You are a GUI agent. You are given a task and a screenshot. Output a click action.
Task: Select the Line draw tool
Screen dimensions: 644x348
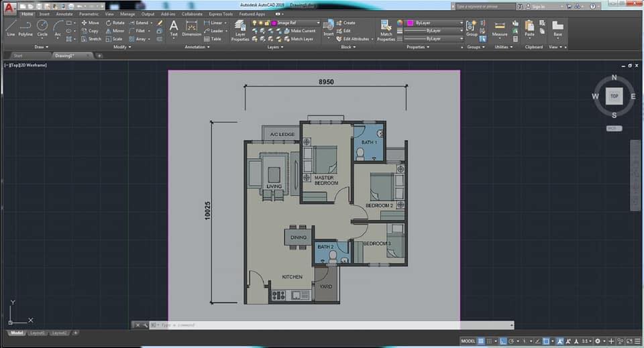pos(11,28)
